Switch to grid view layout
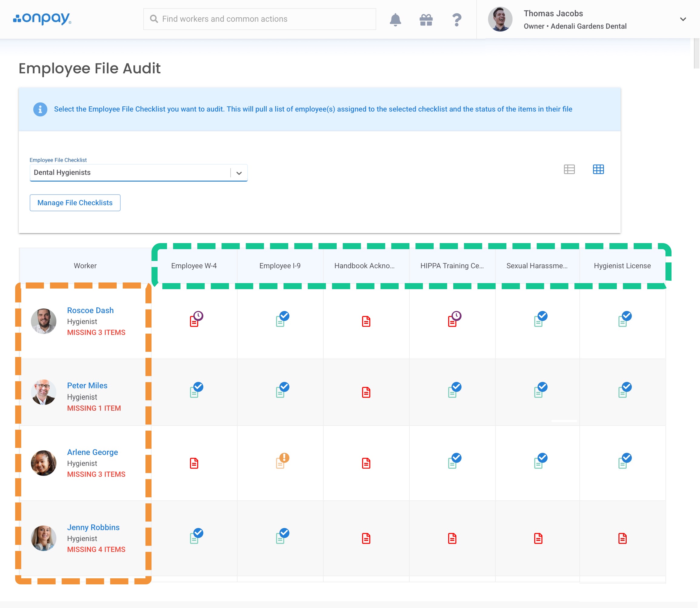Viewport: 700px width, 608px height. 598,169
